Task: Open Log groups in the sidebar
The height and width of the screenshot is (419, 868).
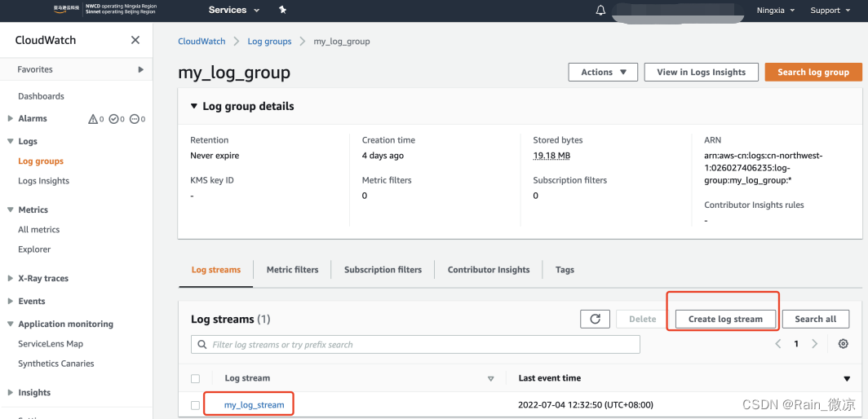Action: pos(41,161)
